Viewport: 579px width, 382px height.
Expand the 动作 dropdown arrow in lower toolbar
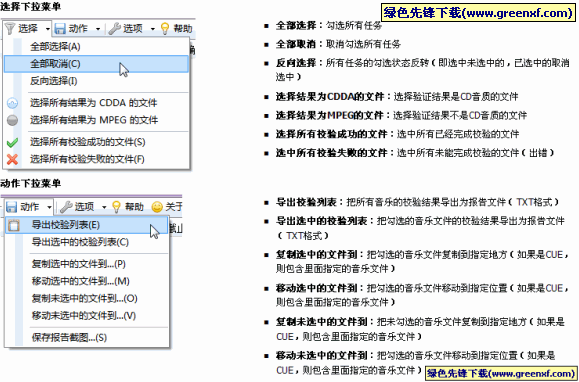click(x=49, y=207)
